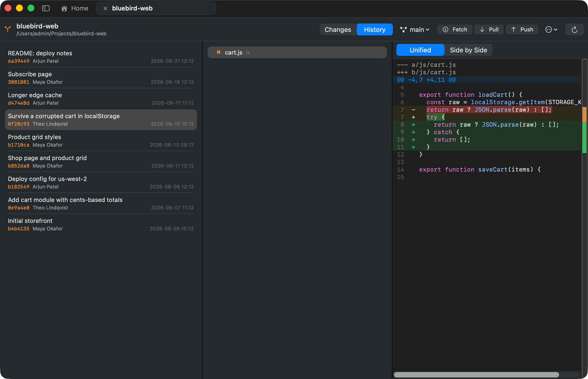The image size is (588, 379).
Task: Select the cart.js modified file
Action: [x=297, y=52]
